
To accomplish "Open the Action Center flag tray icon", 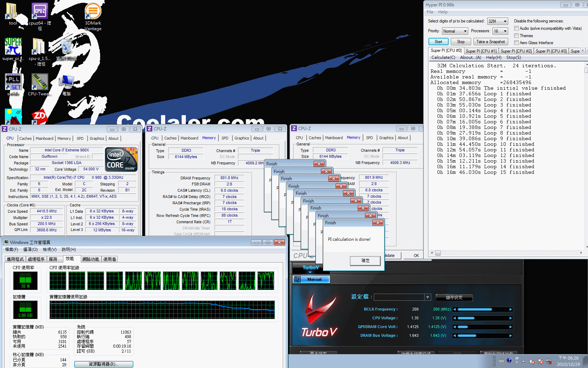I will tap(540, 361).
